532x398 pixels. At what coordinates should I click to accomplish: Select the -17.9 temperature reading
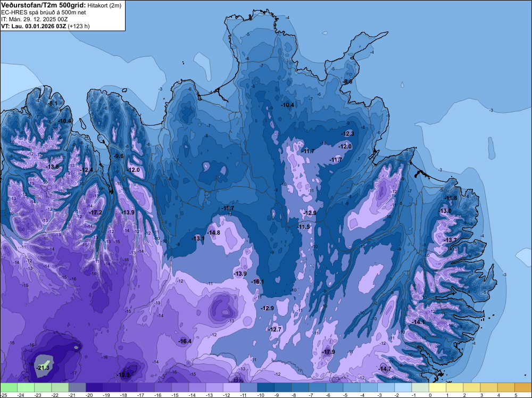click(x=328, y=352)
